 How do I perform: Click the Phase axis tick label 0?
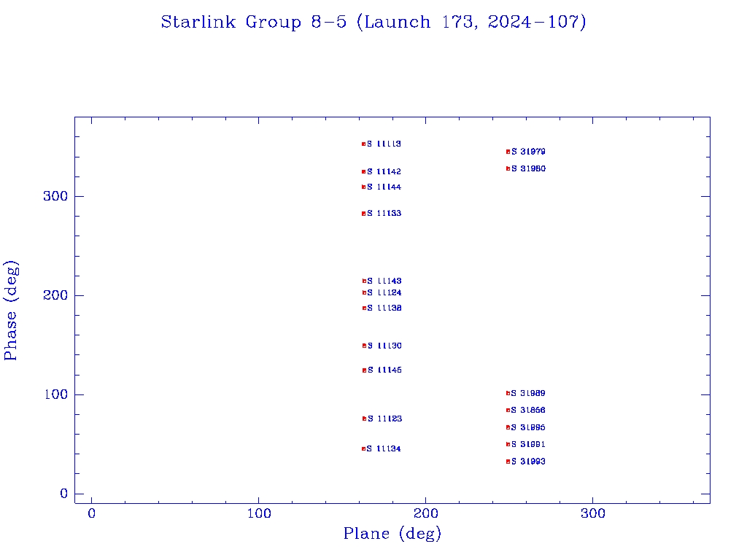[64, 494]
